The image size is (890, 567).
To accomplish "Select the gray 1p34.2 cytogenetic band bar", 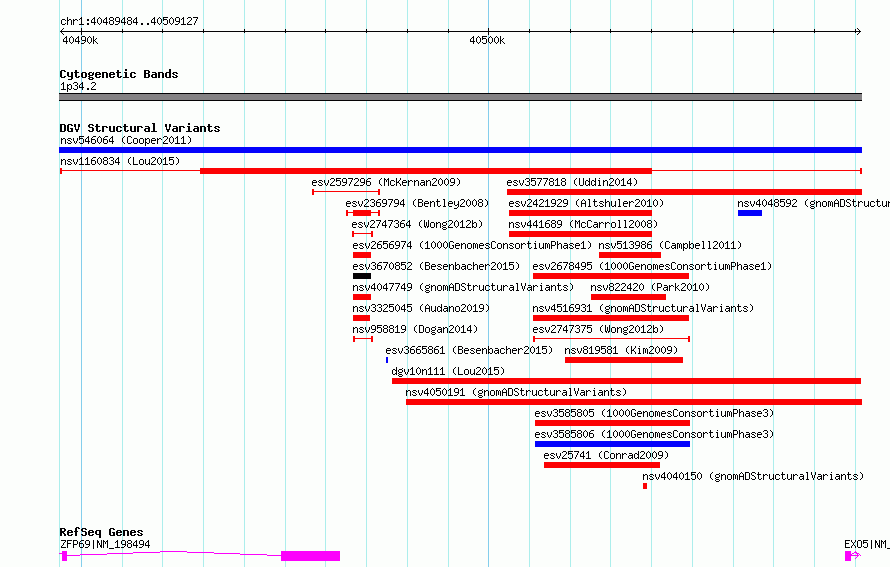I will tap(460, 98).
